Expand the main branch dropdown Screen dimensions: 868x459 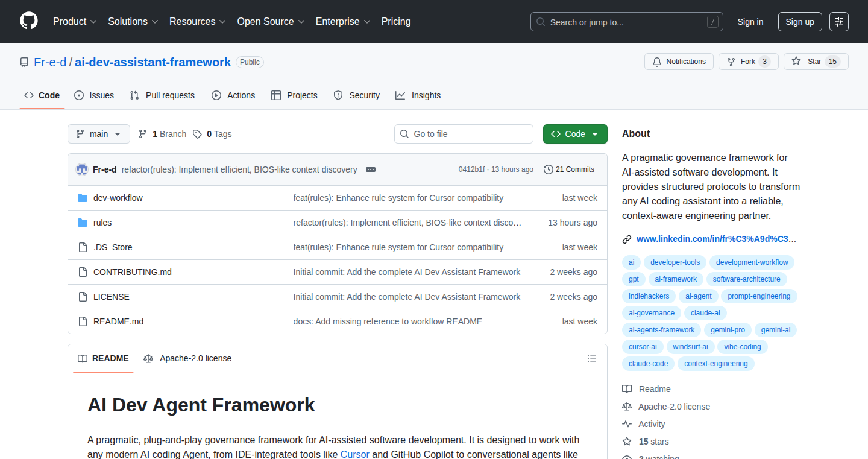click(x=99, y=134)
